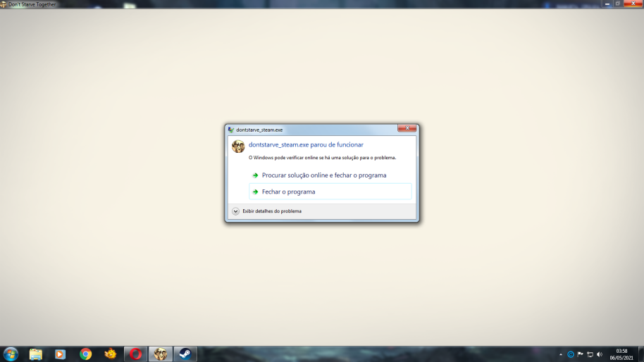The height and width of the screenshot is (362, 644).
Task: Open Steam from the taskbar
Action: click(x=185, y=354)
